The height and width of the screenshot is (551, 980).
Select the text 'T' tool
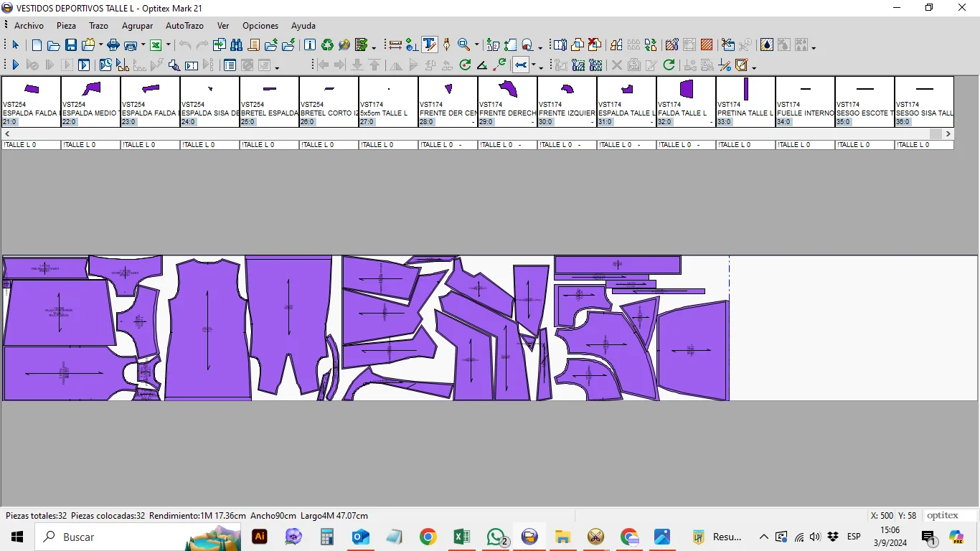click(429, 45)
